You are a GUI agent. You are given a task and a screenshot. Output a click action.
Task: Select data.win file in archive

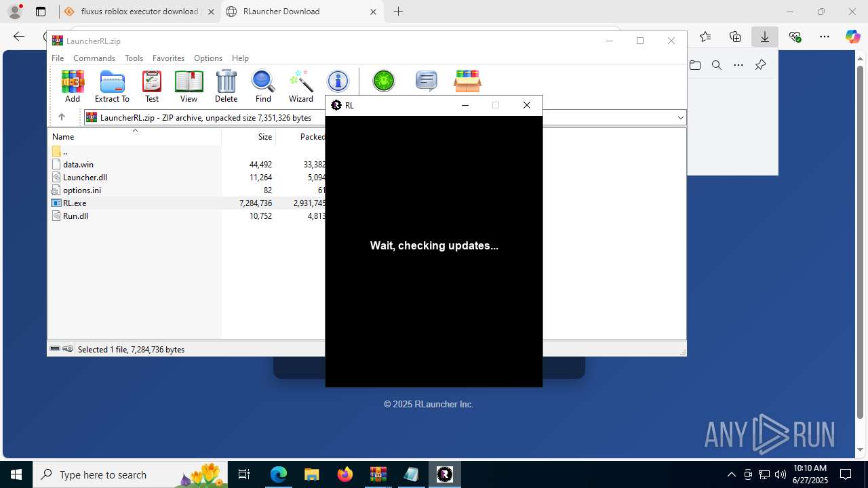(x=186, y=164)
